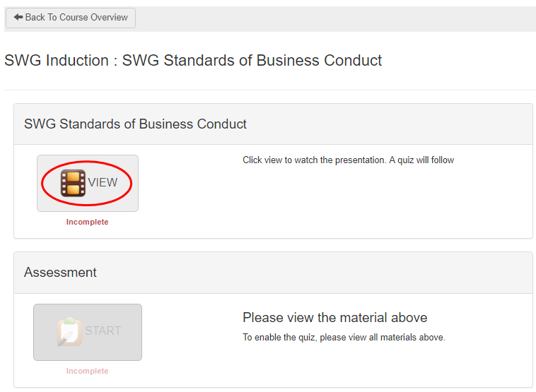Image resolution: width=536 pixels, height=392 pixels.
Task: Click the Assessment panel heading
Action: [x=60, y=273]
